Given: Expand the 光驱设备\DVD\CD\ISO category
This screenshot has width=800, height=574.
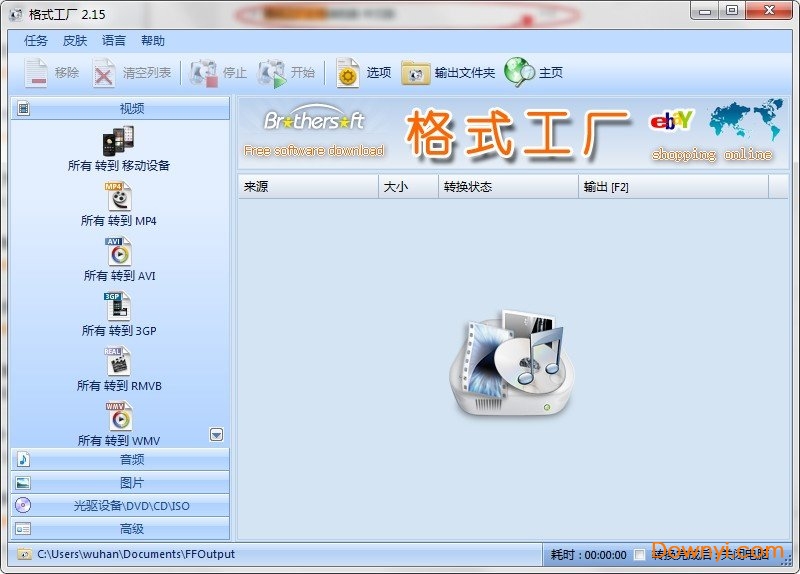Looking at the screenshot, I should point(120,506).
